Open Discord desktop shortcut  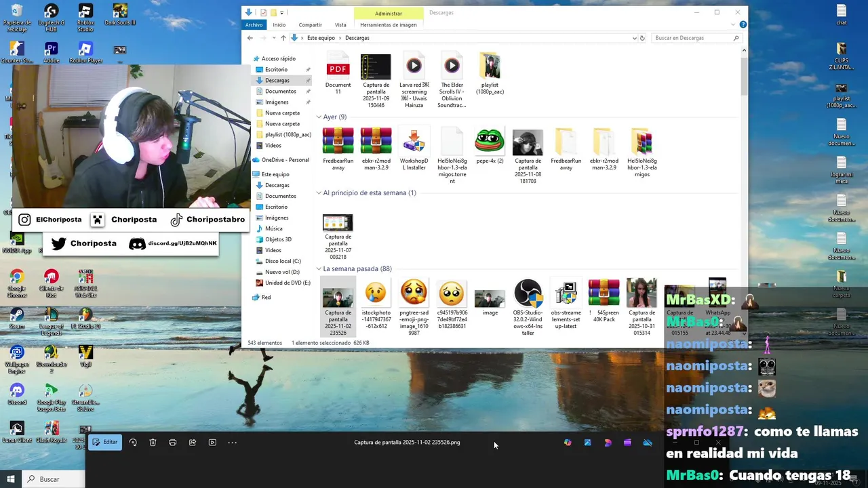tap(17, 394)
